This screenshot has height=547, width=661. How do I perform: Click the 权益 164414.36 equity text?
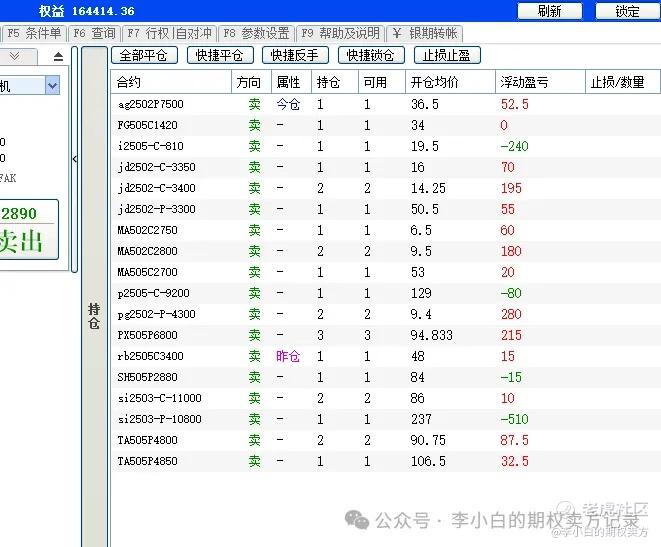[x=87, y=11]
